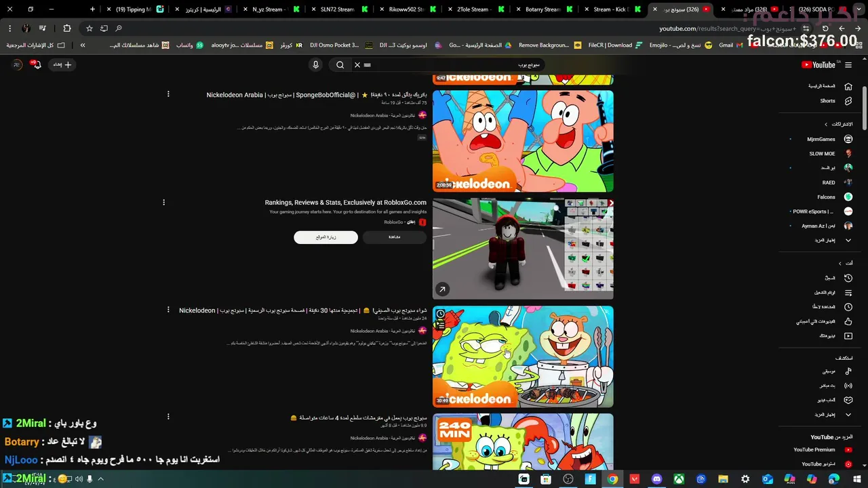Add barbecue video to Watch Later icon
Viewport: 868px width, 488px height.
coord(441,314)
